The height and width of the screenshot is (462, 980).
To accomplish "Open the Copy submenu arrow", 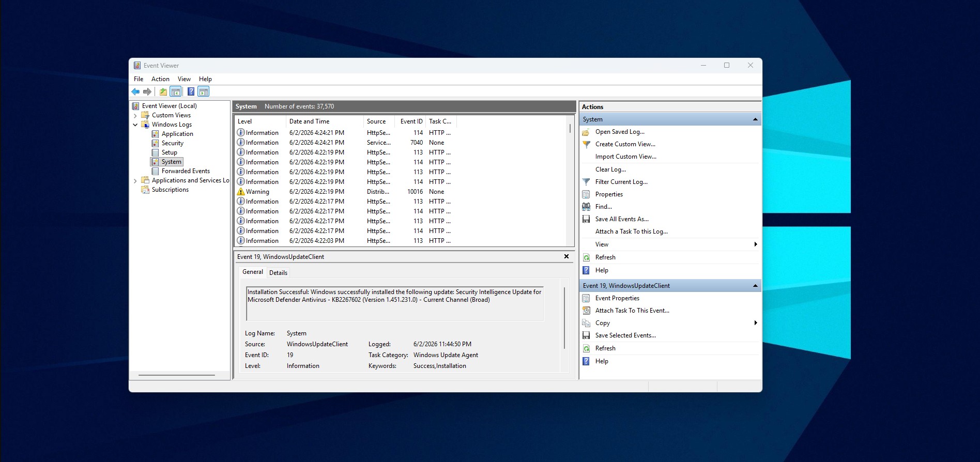I will coord(756,323).
